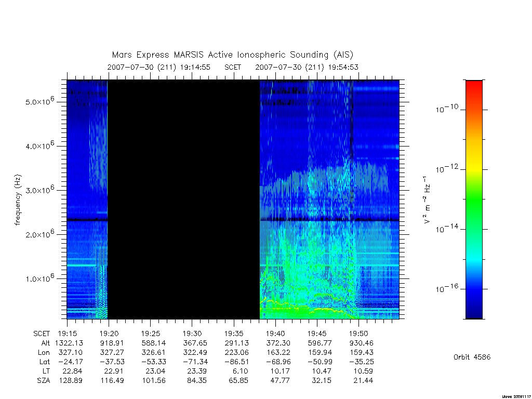
Task: Click the 10^-12 color scale label
Action: point(447,168)
